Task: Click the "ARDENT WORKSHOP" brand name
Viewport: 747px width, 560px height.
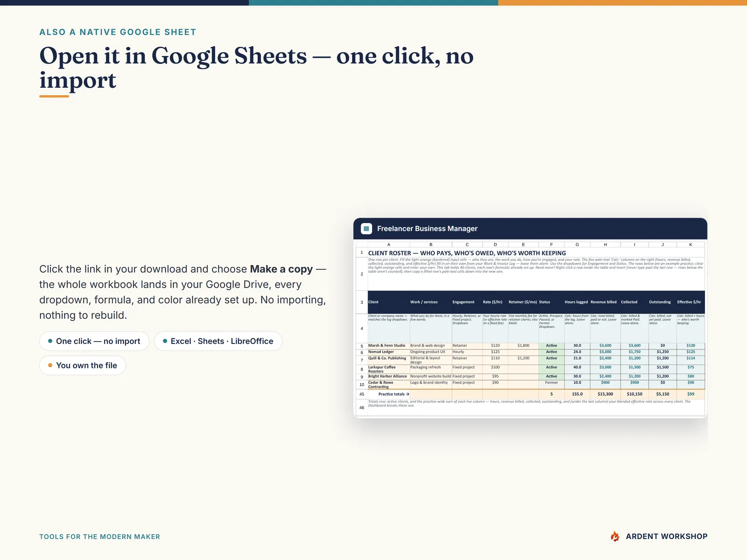Action: [x=667, y=537]
